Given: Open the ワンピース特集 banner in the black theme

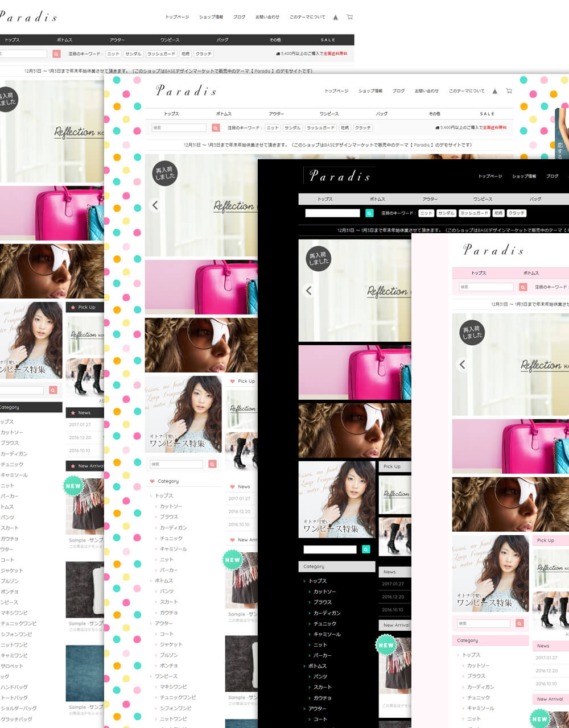Looking at the screenshot, I should (x=336, y=499).
